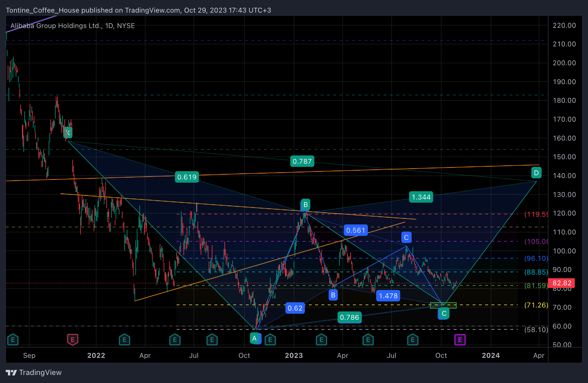Click the 2022 label on time axis

96,356
